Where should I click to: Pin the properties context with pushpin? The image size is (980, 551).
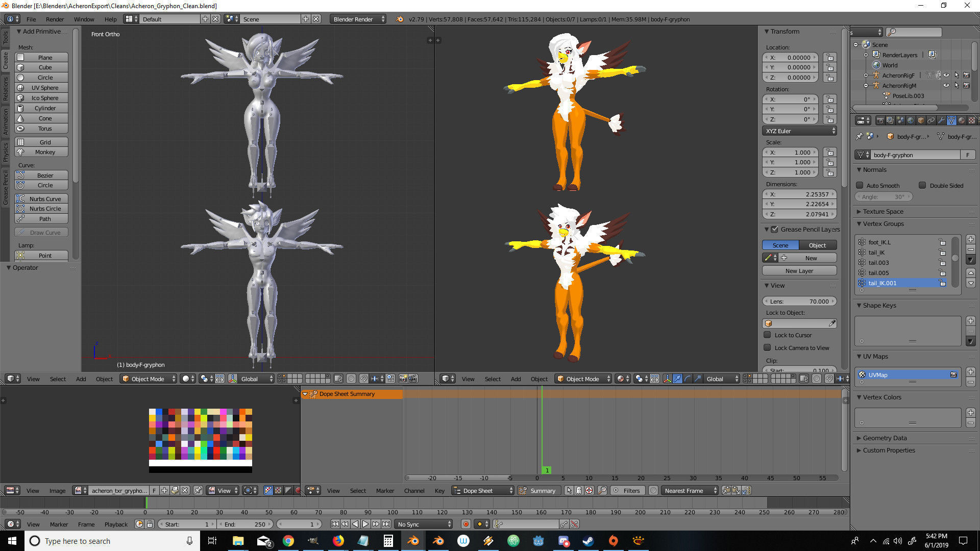[x=860, y=136]
